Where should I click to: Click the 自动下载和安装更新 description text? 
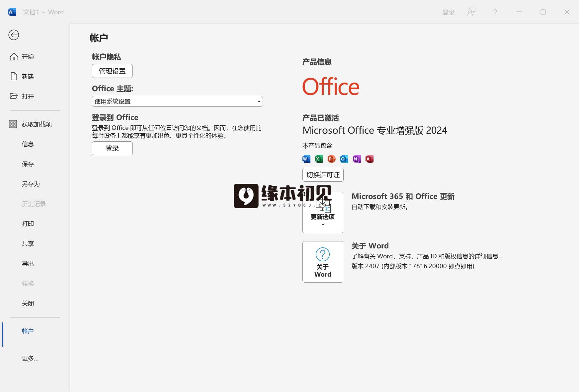pos(381,207)
